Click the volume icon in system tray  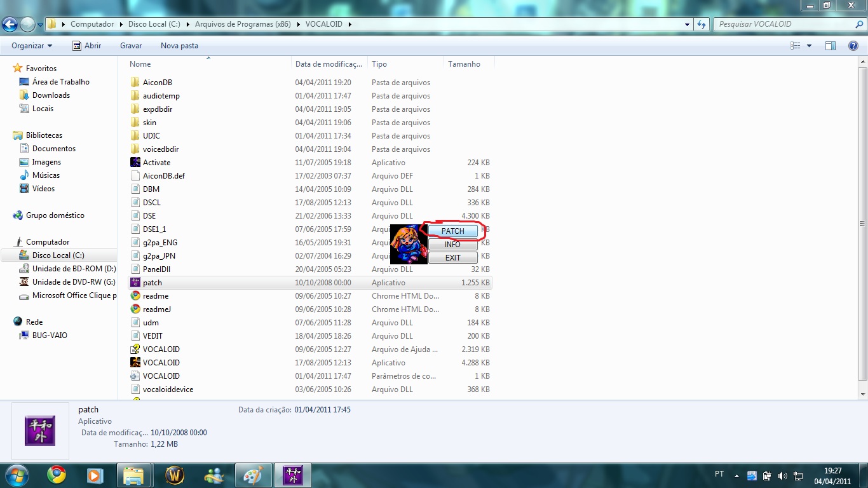[x=782, y=475]
